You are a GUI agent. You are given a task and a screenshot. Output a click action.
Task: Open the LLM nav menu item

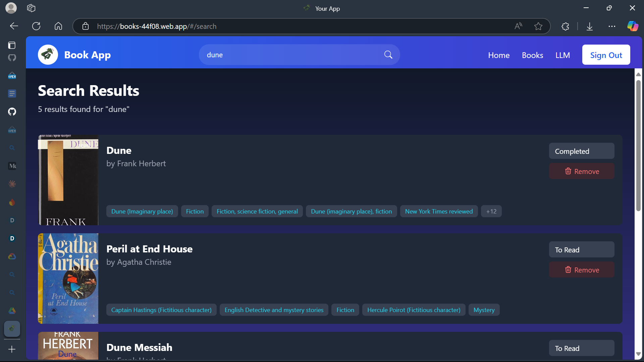click(562, 55)
